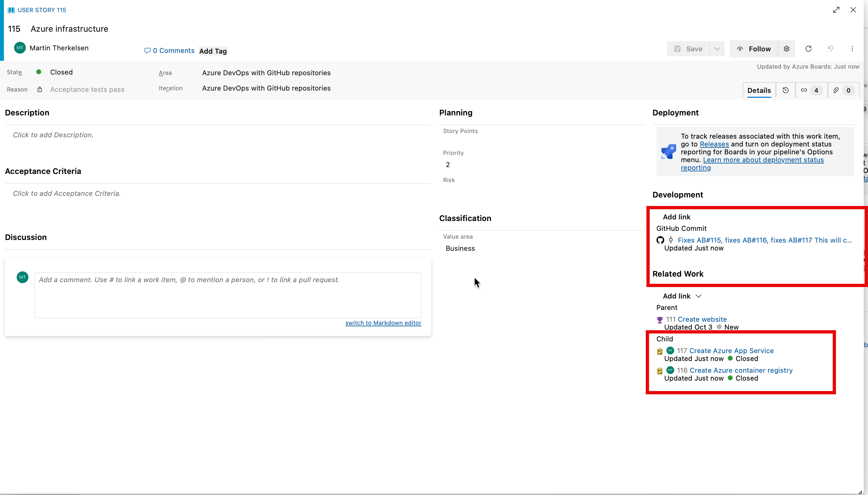
Task: Open the Save dropdown arrow
Action: point(717,49)
